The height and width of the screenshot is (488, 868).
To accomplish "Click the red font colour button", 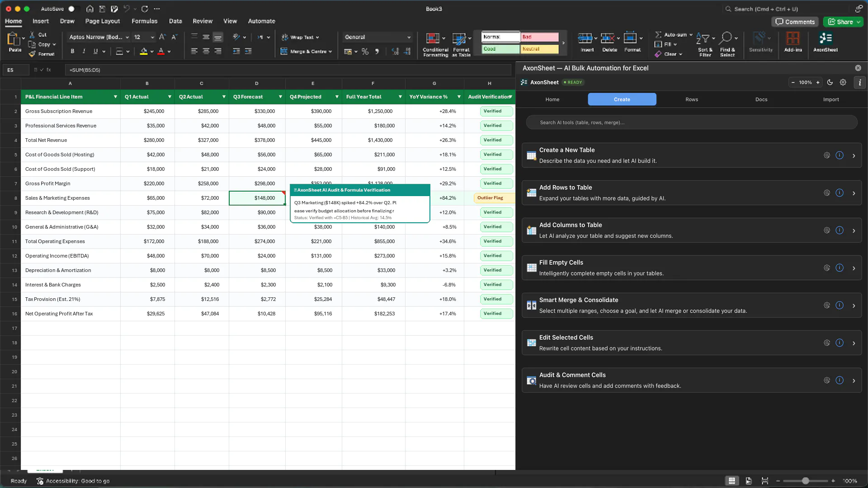I will (x=161, y=52).
